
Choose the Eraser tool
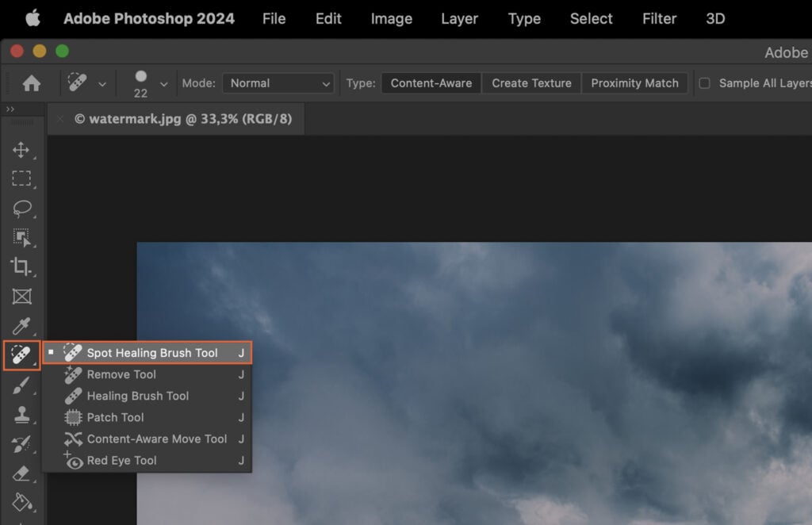tap(23, 473)
